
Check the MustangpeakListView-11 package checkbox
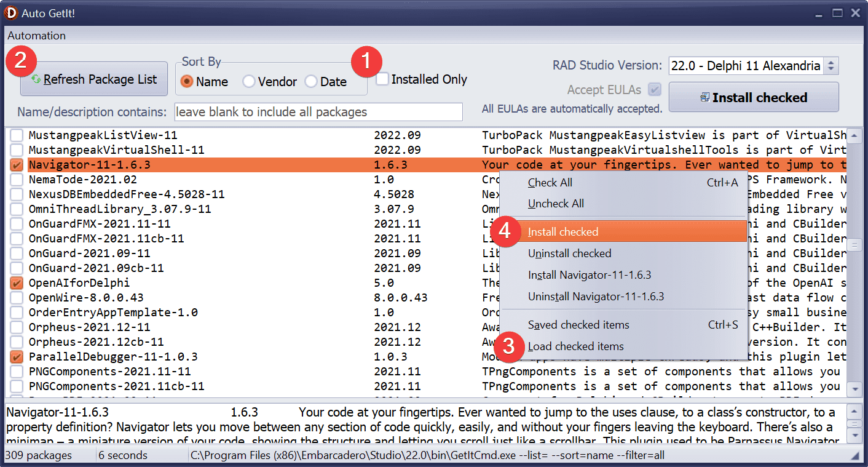[x=17, y=135]
